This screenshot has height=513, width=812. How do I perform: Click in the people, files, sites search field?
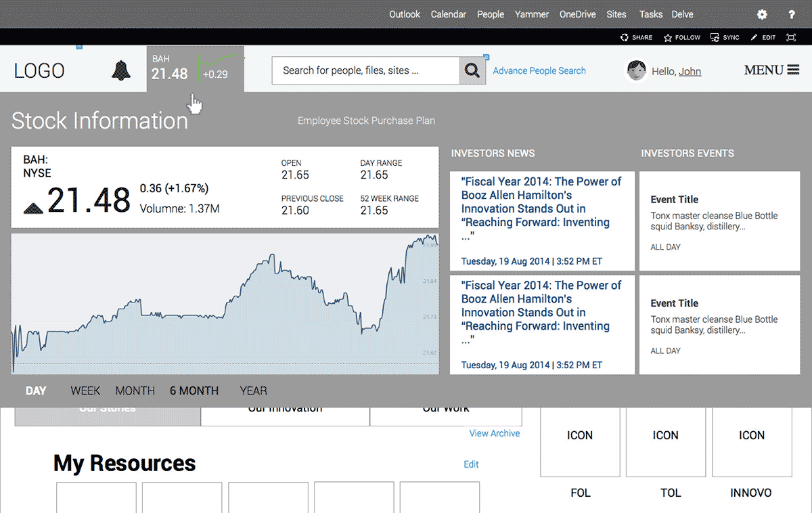tap(365, 70)
